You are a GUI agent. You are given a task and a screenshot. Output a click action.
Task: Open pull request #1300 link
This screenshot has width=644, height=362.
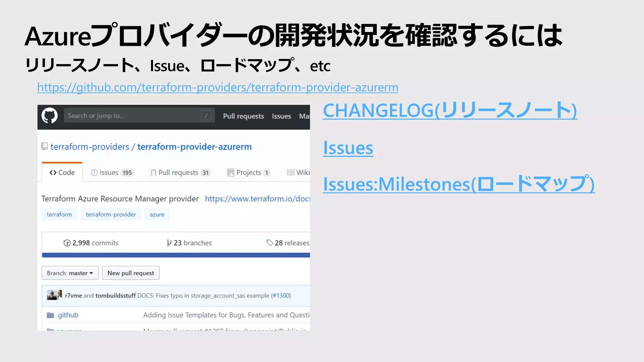coord(281,295)
